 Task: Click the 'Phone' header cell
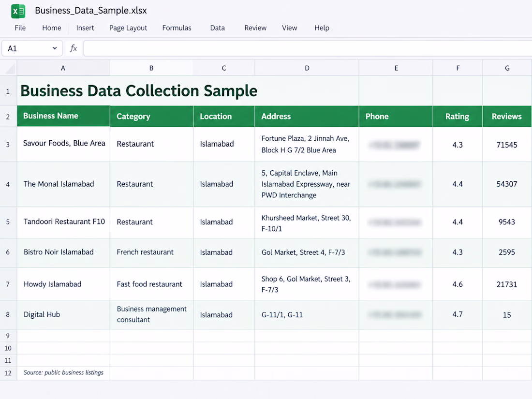pyautogui.click(x=396, y=117)
